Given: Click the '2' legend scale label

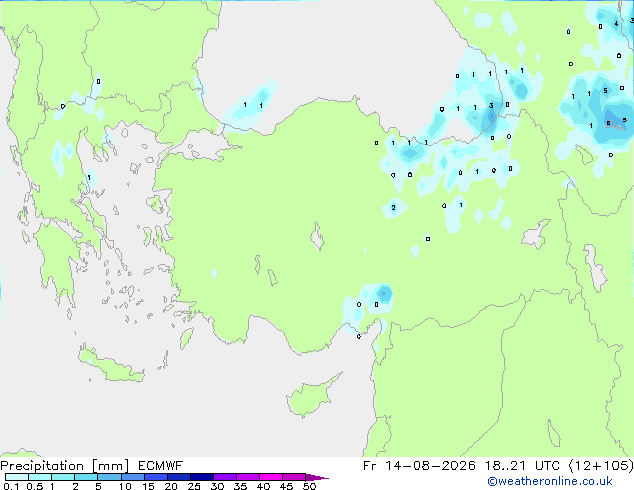Looking at the screenshot, I should click(x=75, y=486).
